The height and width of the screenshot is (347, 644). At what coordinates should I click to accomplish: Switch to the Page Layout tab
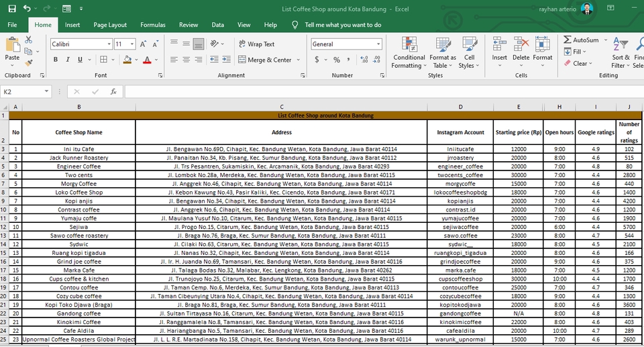tap(110, 25)
